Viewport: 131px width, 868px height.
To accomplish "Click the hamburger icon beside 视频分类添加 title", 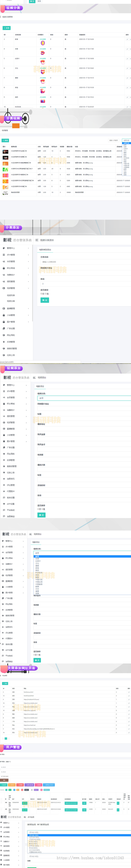I will (37, 240).
